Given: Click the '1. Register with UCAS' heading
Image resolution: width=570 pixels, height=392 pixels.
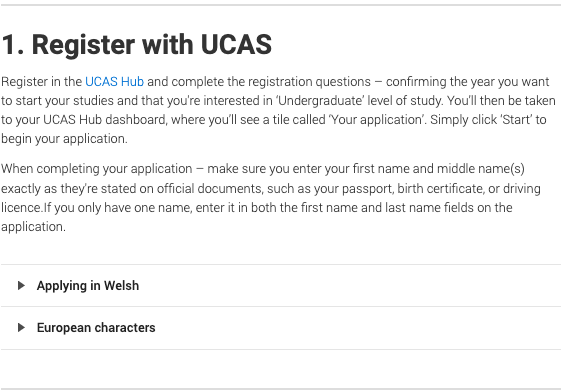Looking at the screenshot, I should pyautogui.click(x=137, y=45).
